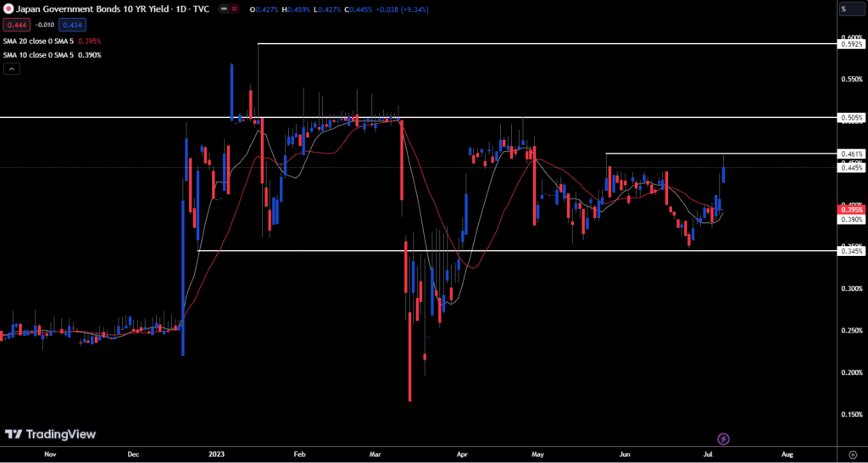Select the 0.345% horizontal line price label

click(851, 252)
